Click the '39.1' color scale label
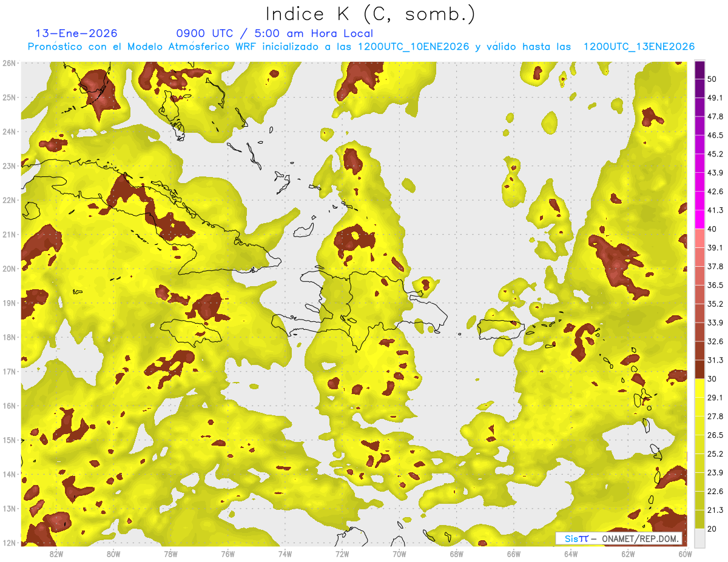The width and height of the screenshot is (728, 562). [x=715, y=247]
